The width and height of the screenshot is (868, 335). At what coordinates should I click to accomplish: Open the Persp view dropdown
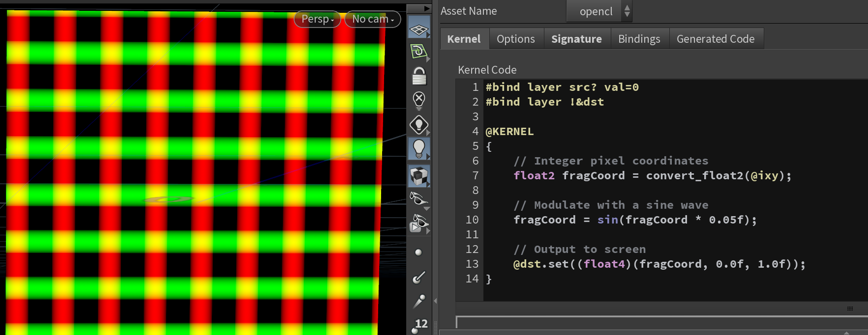(317, 19)
